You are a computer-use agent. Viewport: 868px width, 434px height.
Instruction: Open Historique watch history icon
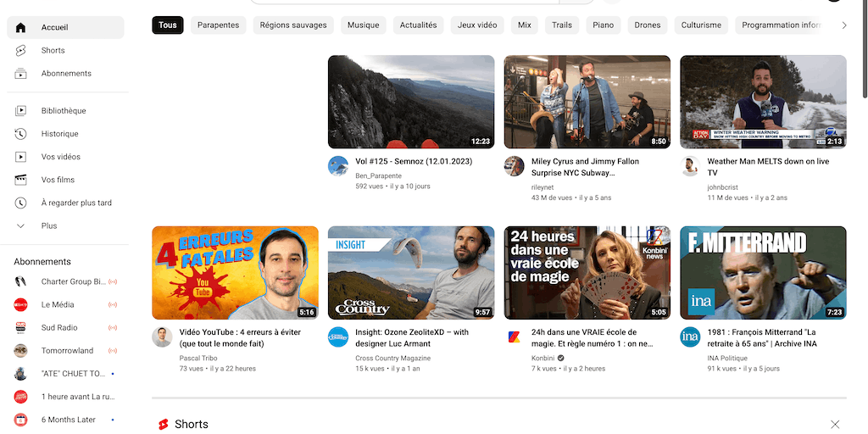[x=21, y=134]
